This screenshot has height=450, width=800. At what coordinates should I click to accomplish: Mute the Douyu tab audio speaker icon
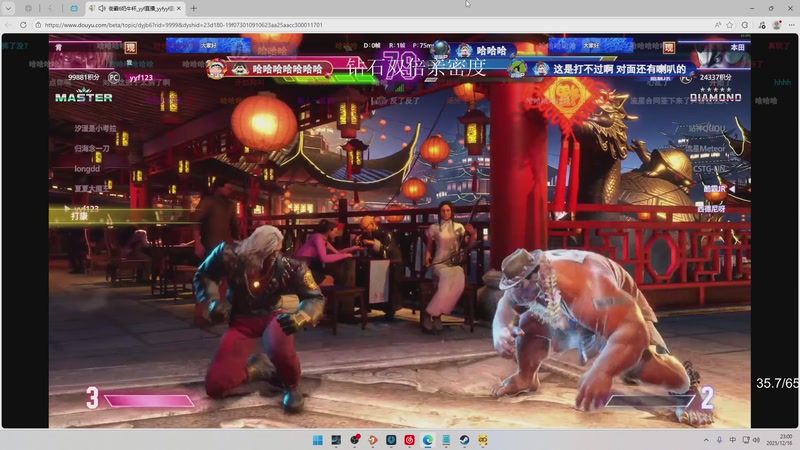click(x=102, y=8)
